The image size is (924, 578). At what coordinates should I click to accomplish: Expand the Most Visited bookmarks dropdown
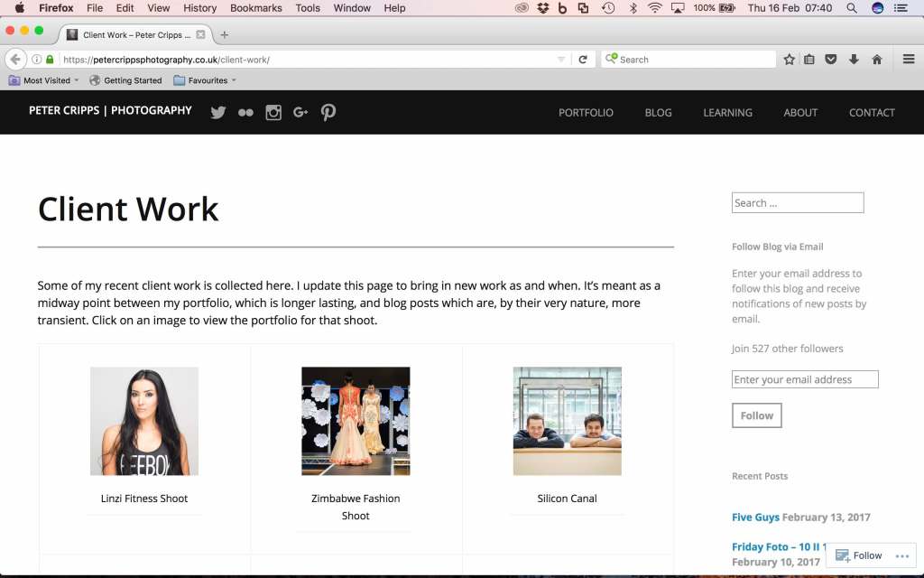(x=43, y=79)
